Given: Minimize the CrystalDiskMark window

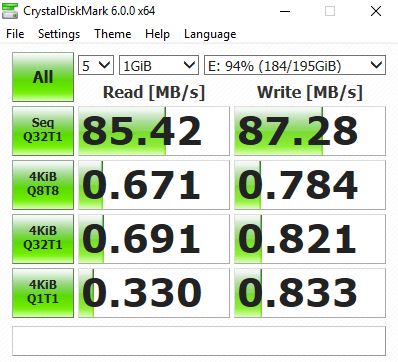Looking at the screenshot, I should tap(285, 11).
